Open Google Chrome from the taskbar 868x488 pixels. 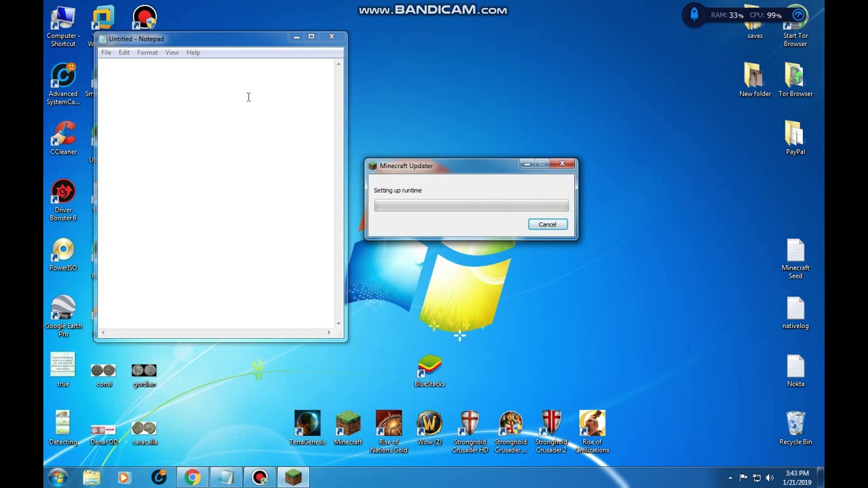(x=193, y=478)
